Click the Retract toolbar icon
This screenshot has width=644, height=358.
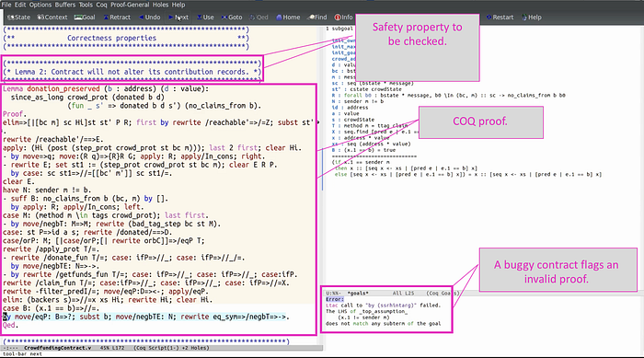(x=117, y=17)
